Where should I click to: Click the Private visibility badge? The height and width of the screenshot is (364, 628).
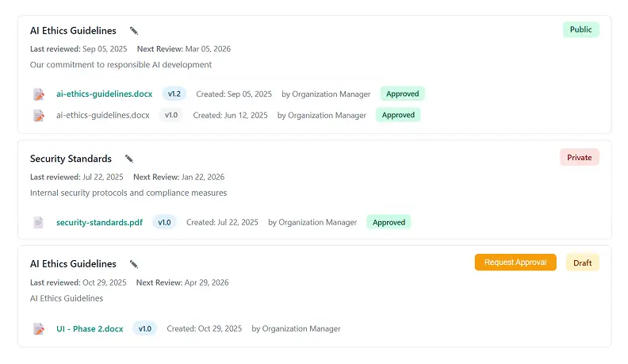579,158
